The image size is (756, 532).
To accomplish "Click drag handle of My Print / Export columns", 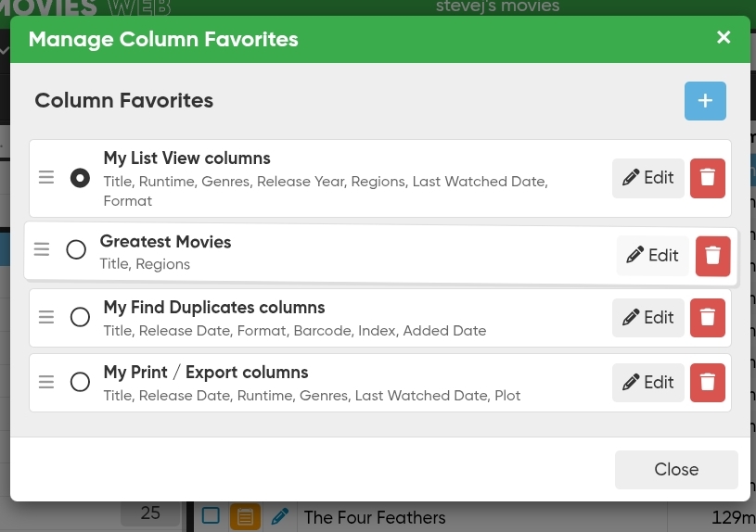I will [x=46, y=383].
